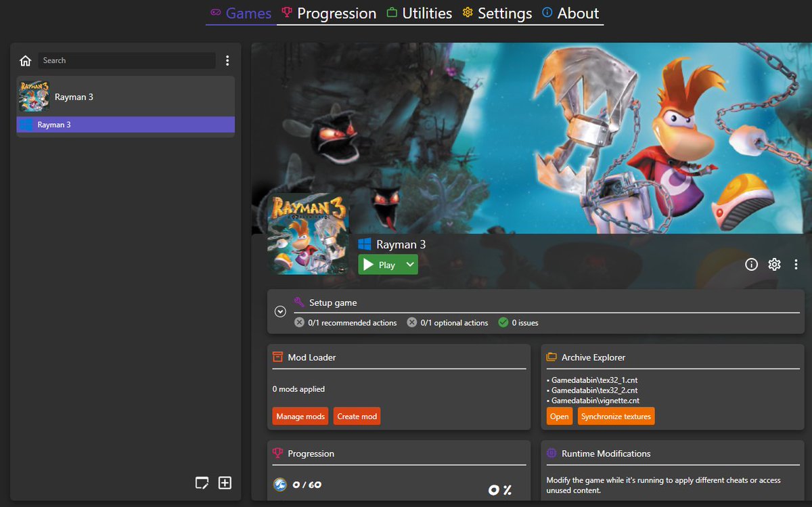Click the Archive Explorer folder icon
The width and height of the screenshot is (812, 507).
[x=551, y=357]
